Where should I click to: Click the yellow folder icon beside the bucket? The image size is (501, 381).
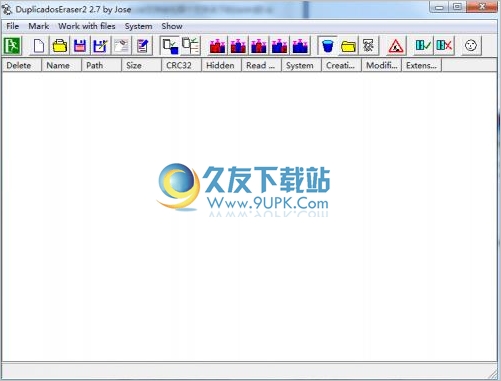[x=348, y=46]
